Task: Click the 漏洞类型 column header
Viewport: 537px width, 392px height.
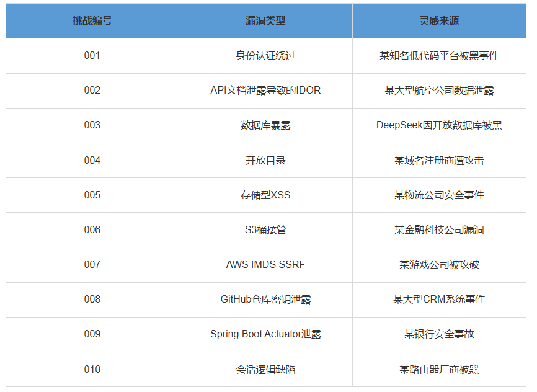Action: (x=265, y=20)
